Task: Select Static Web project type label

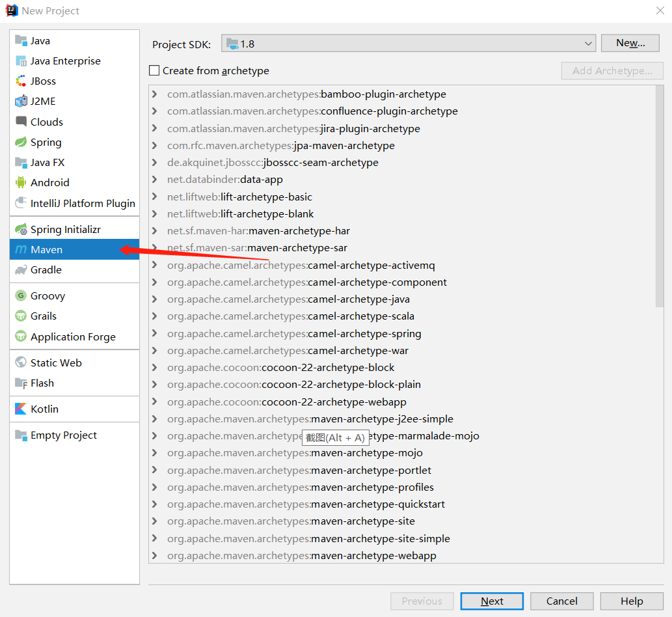Action: click(x=56, y=363)
